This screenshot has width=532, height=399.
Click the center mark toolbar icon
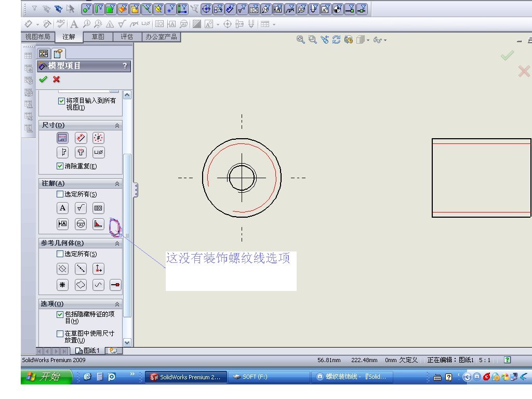coord(228,24)
